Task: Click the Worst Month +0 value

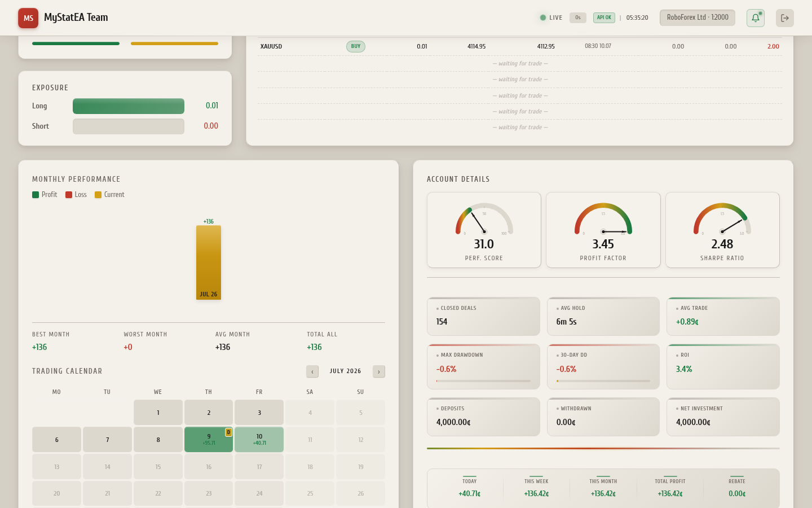Action: point(128,347)
